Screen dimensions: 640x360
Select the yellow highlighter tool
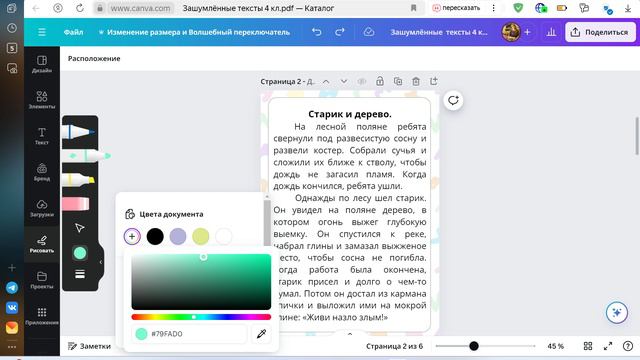tap(79, 180)
